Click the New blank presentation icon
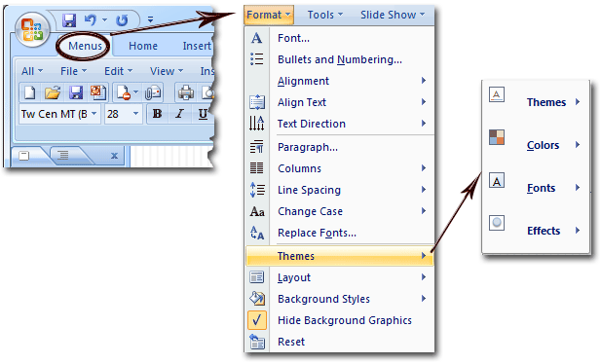This screenshot has height=364, width=601. (x=30, y=92)
